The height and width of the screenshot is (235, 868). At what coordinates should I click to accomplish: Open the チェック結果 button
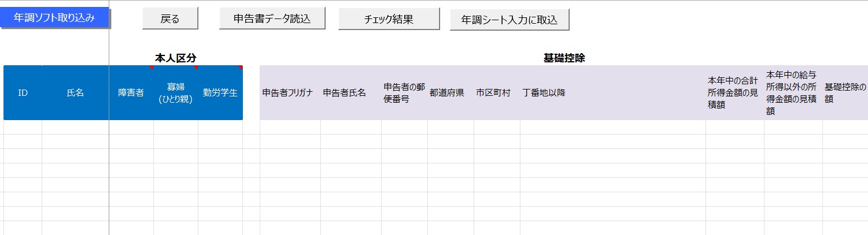pos(389,19)
